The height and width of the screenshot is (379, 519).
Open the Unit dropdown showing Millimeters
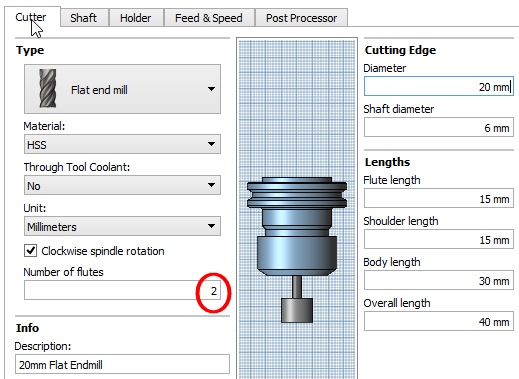[x=122, y=226]
